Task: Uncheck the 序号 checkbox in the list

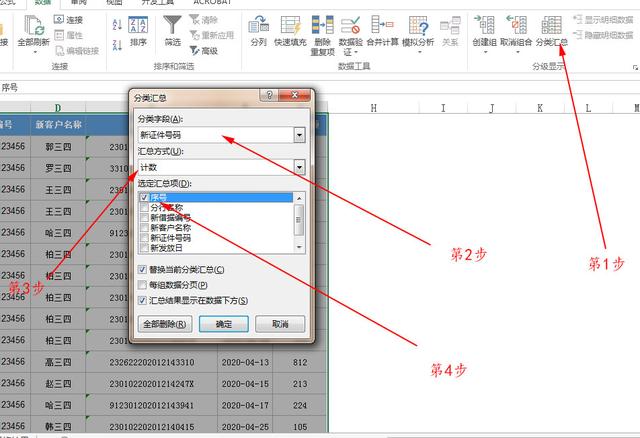Action: (144, 198)
